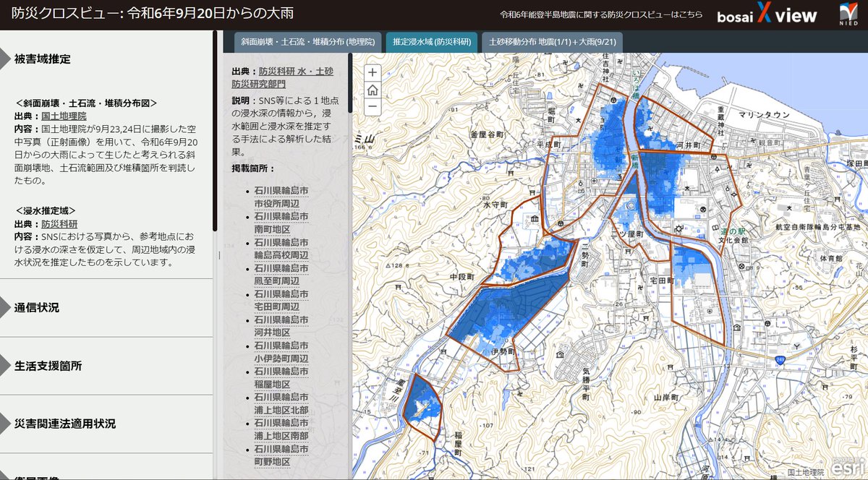Click the description panel scrollbar
The image size is (868, 480).
pos(350,83)
